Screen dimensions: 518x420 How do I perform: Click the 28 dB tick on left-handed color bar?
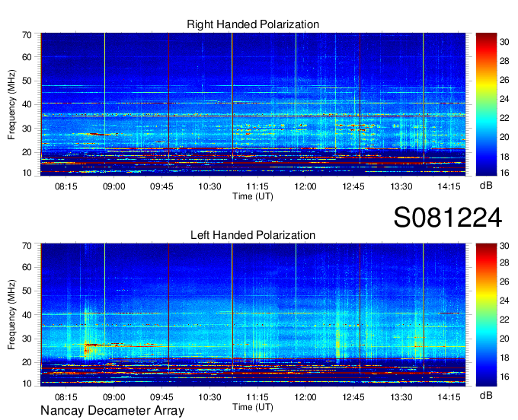coord(504,262)
